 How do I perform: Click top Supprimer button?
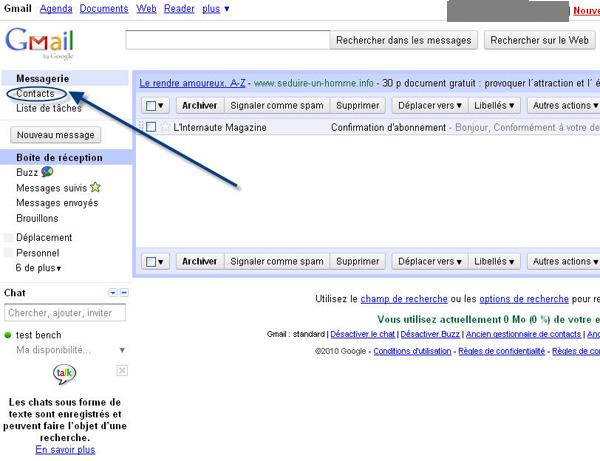tap(358, 106)
